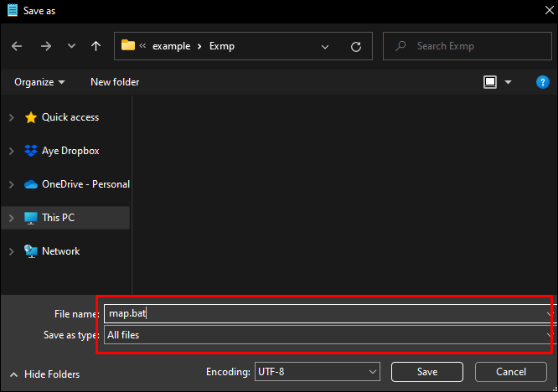The image size is (558, 392).
Task: Click the Save button
Action: tap(427, 372)
